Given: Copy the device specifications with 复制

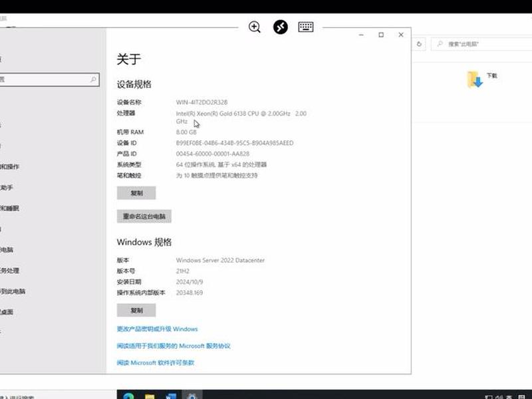Looking at the screenshot, I should 136,193.
